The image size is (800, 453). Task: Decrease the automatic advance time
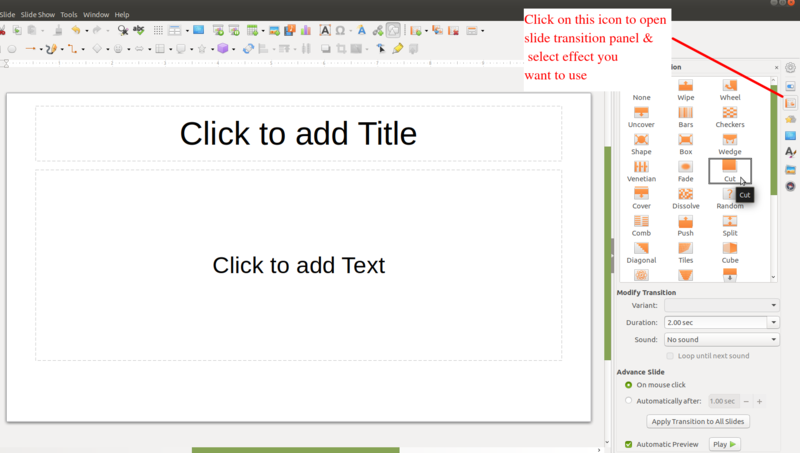click(x=746, y=401)
